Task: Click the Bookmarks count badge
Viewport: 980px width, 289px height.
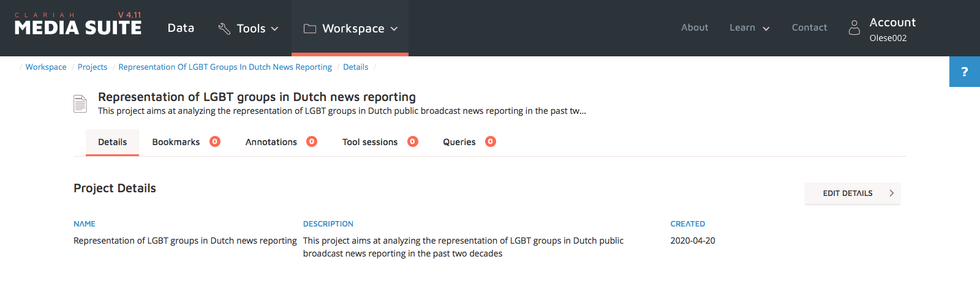Action: click(x=215, y=141)
